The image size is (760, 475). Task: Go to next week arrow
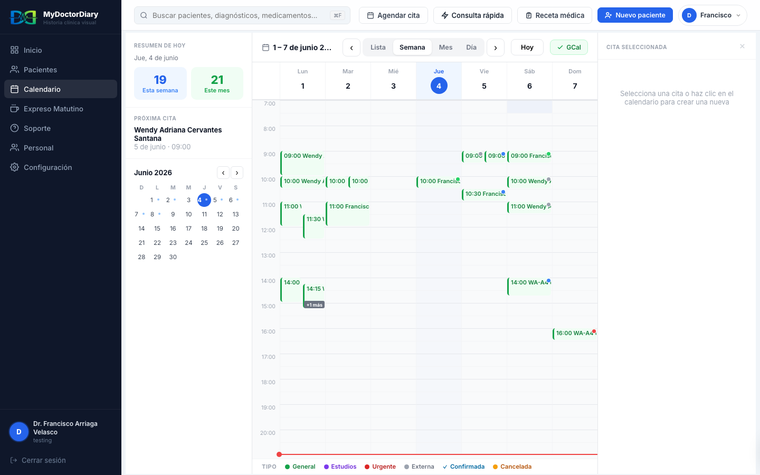pyautogui.click(x=495, y=48)
